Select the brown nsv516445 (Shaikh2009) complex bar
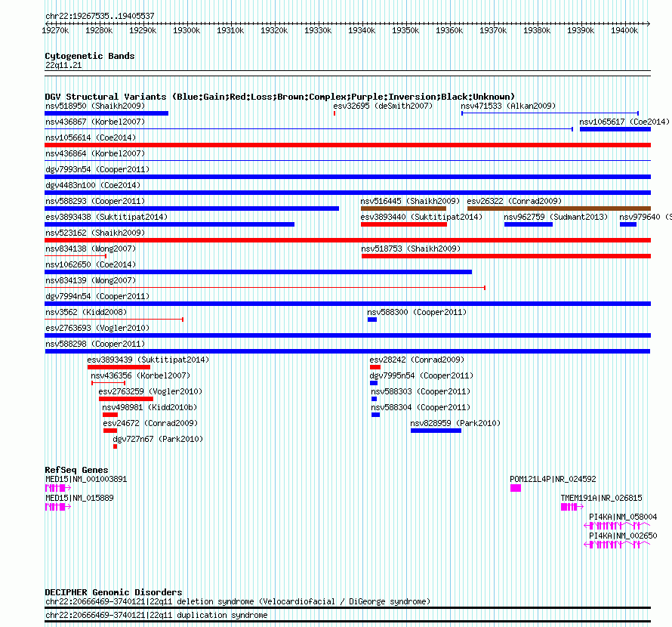Image resolution: width=672 pixels, height=627 pixels. [x=403, y=208]
